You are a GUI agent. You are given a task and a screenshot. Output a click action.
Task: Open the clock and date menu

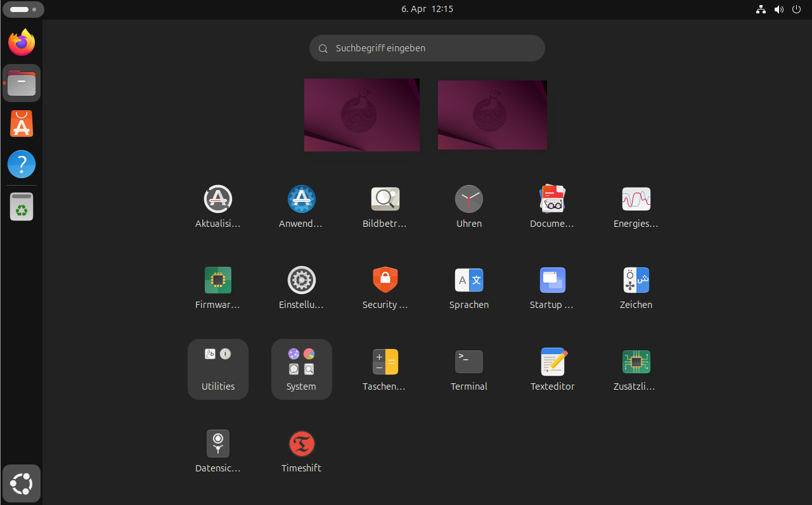[x=427, y=9]
